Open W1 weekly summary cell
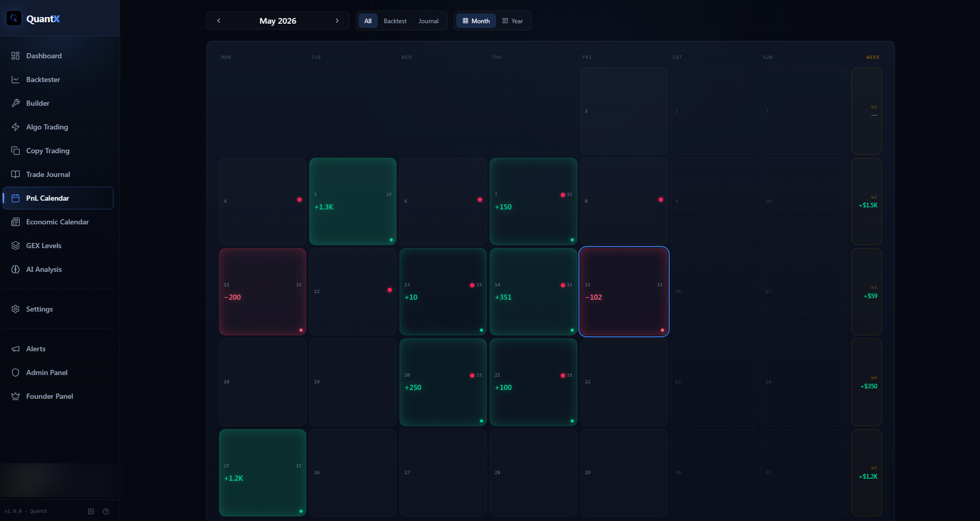Screen dimensions: 980x521 (x=867, y=111)
